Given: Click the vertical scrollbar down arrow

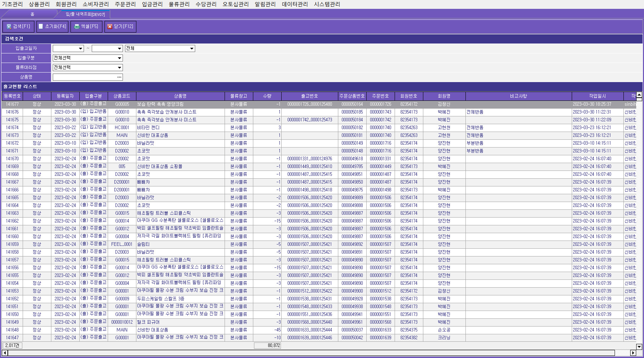Looking at the screenshot, I should (639, 347).
